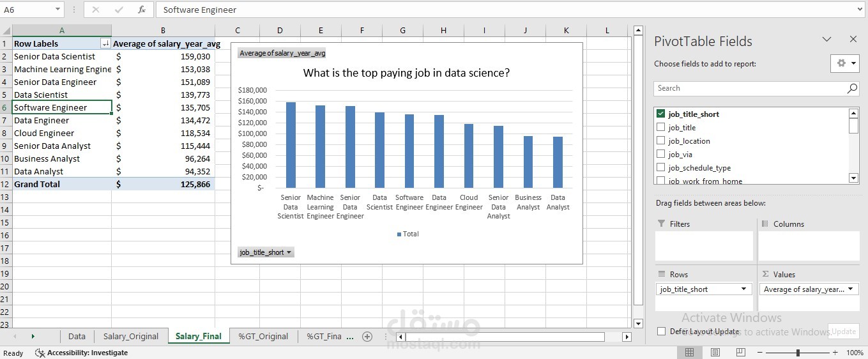Switch to the %GT_Original sheet tab

(263, 337)
